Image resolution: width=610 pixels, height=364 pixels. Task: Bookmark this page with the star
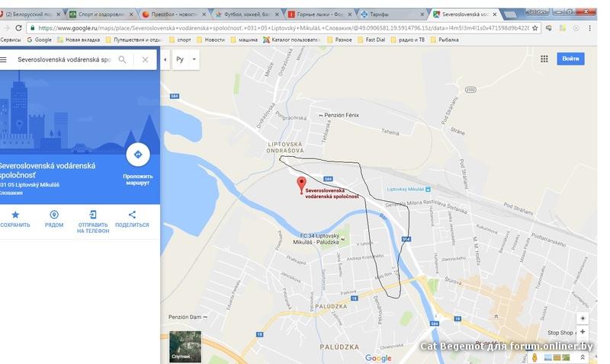click(x=535, y=28)
